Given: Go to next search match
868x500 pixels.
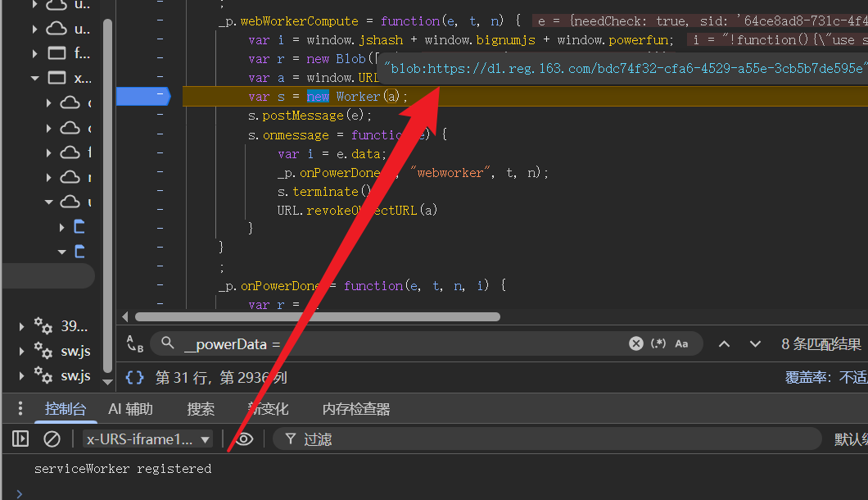Looking at the screenshot, I should pos(755,344).
